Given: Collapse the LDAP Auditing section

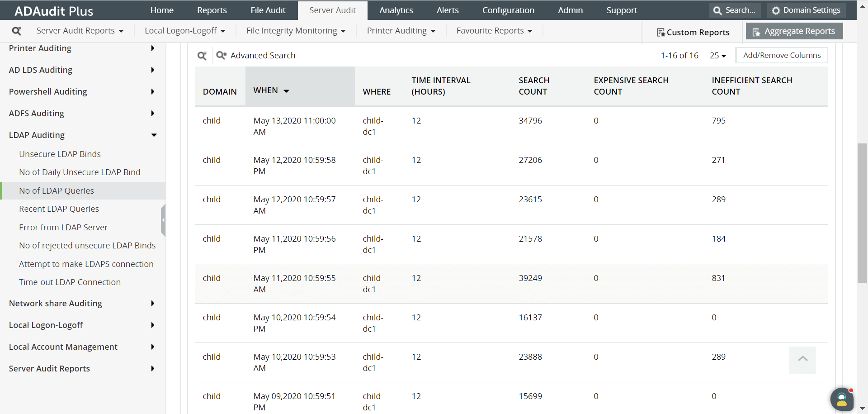Looking at the screenshot, I should (154, 135).
